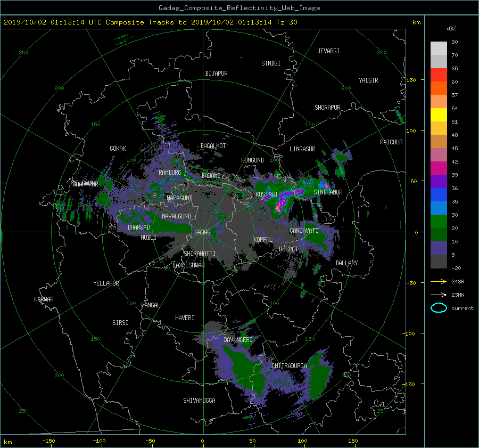The image size is (479, 448).
Task: Click the LINGASUR city label
Action: tap(302, 149)
